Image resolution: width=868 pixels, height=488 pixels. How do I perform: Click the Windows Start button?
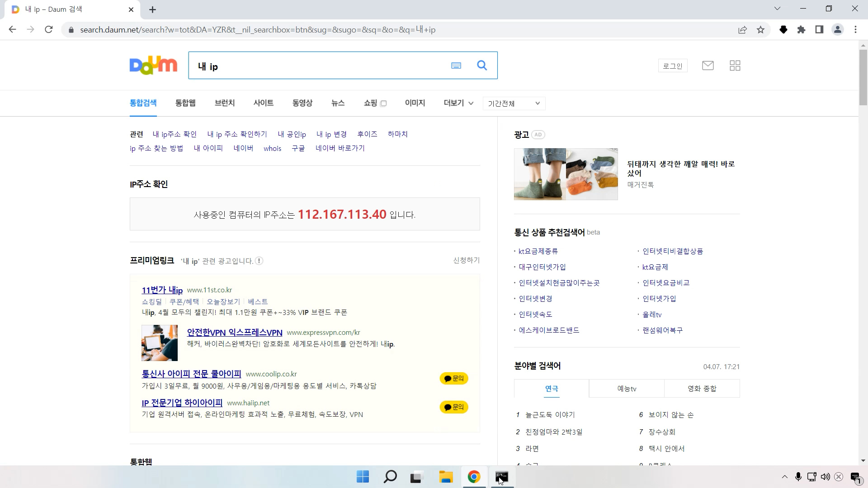point(363,477)
